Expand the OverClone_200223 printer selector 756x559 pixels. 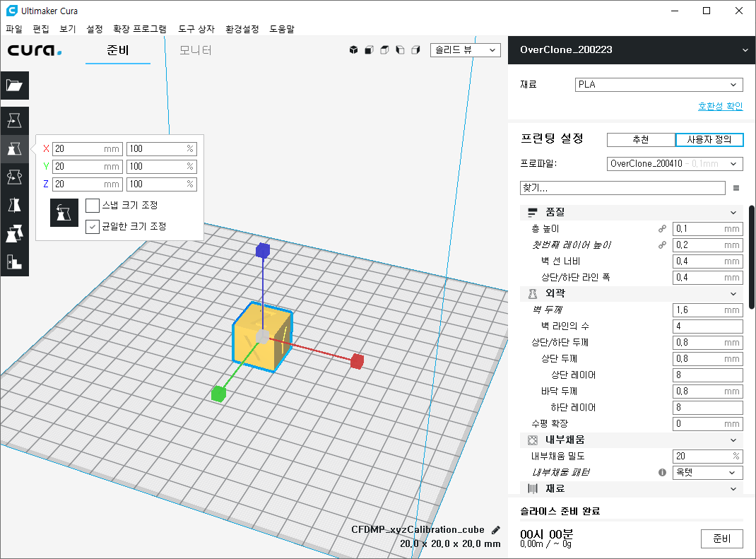tap(632, 49)
